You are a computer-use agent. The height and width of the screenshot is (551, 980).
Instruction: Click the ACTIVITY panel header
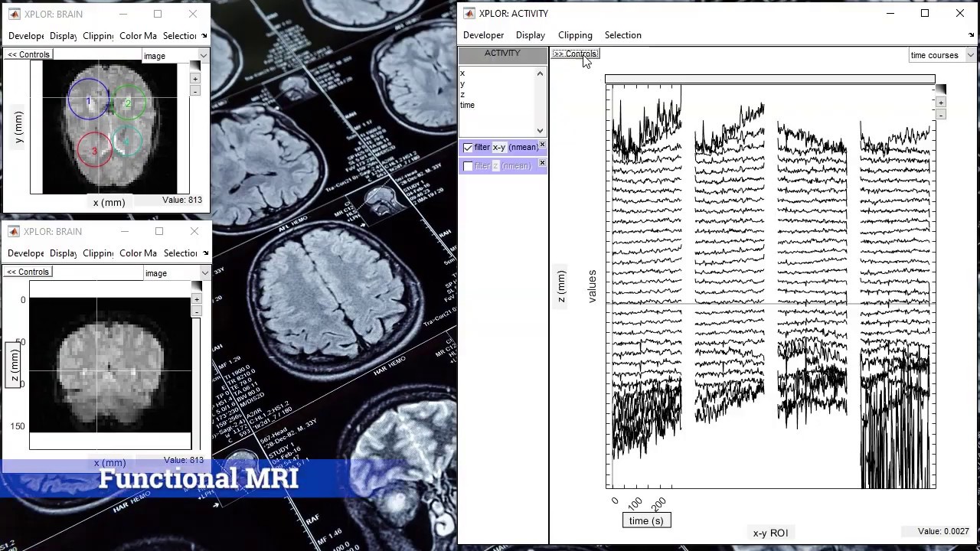pyautogui.click(x=502, y=54)
